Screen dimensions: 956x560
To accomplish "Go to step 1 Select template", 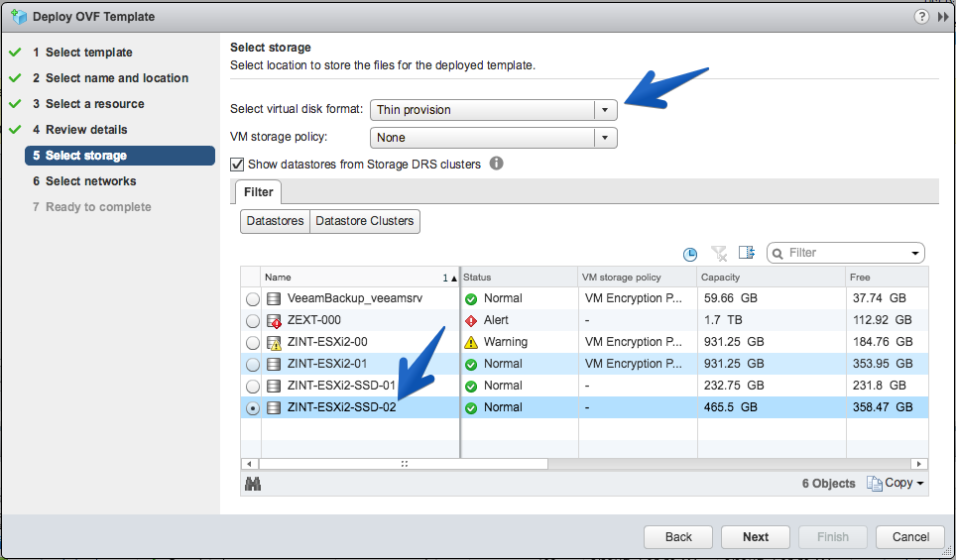I will pyautogui.click(x=82, y=53).
